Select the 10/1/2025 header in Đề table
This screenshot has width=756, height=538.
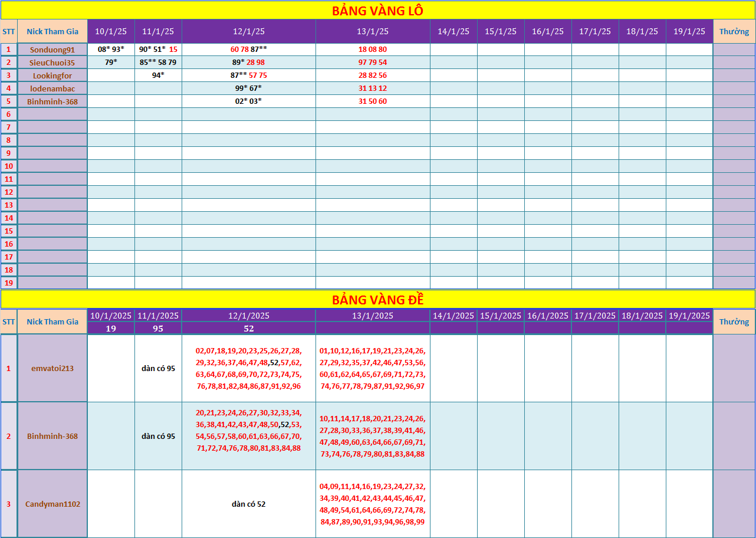tap(111, 316)
